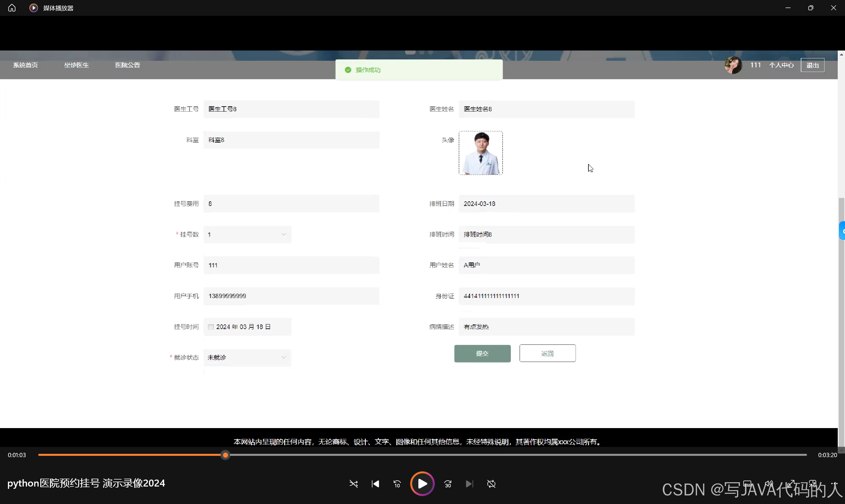Image resolution: width=845 pixels, height=504 pixels.
Task: Click the home icon in title bar
Action: 12,8
